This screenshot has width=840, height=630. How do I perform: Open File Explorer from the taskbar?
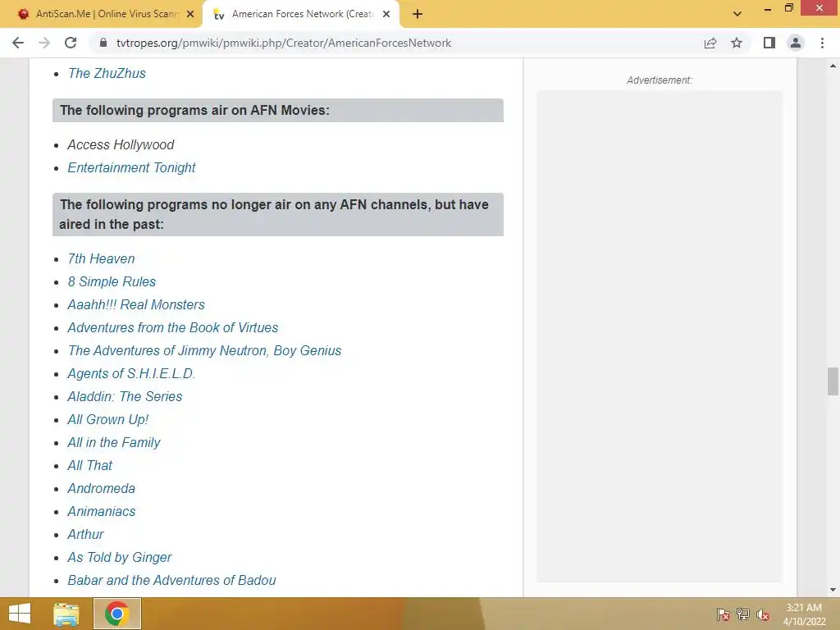(x=66, y=614)
